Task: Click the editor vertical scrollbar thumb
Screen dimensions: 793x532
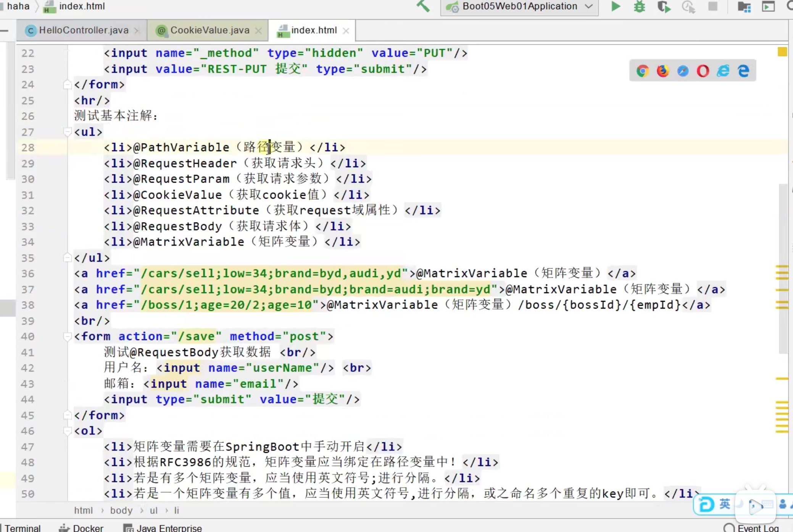Action: (783, 229)
